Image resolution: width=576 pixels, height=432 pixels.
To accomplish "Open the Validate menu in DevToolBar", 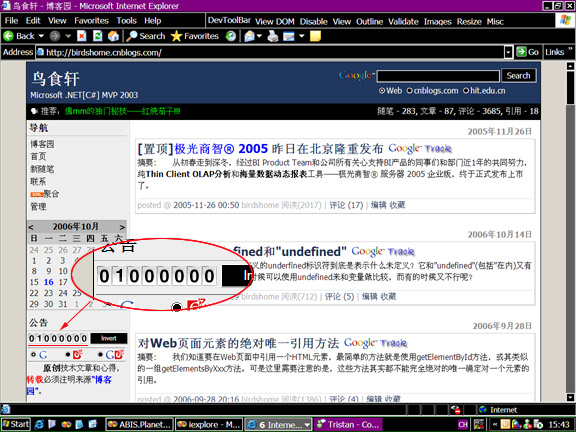I will click(403, 22).
